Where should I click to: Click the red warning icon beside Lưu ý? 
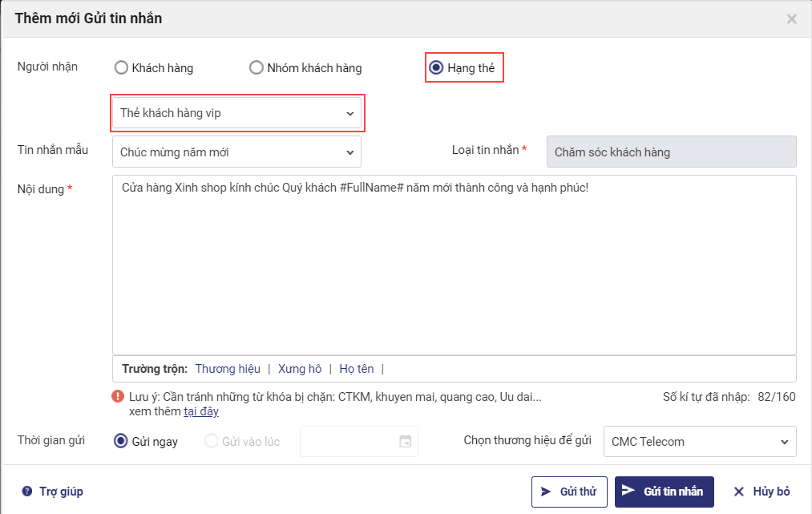(x=119, y=396)
